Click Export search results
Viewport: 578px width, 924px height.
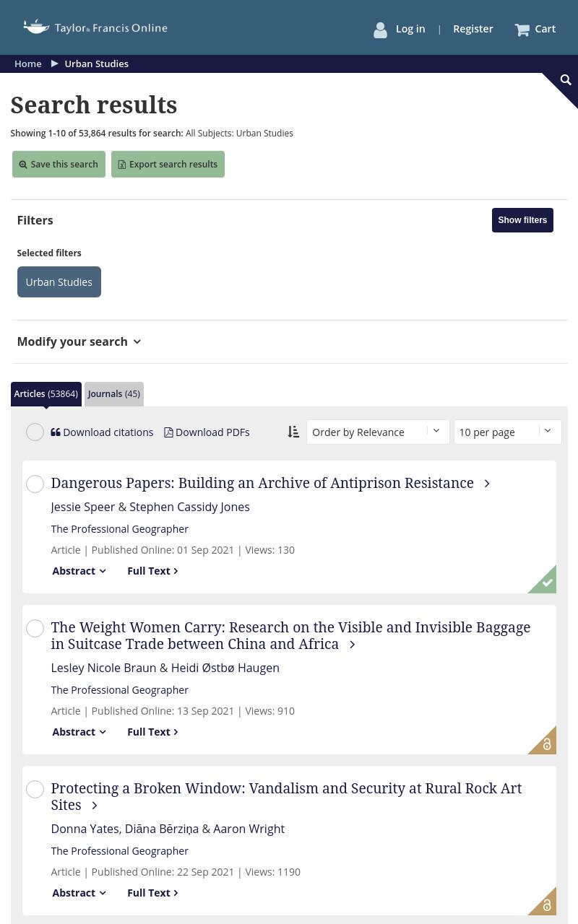[x=168, y=164]
